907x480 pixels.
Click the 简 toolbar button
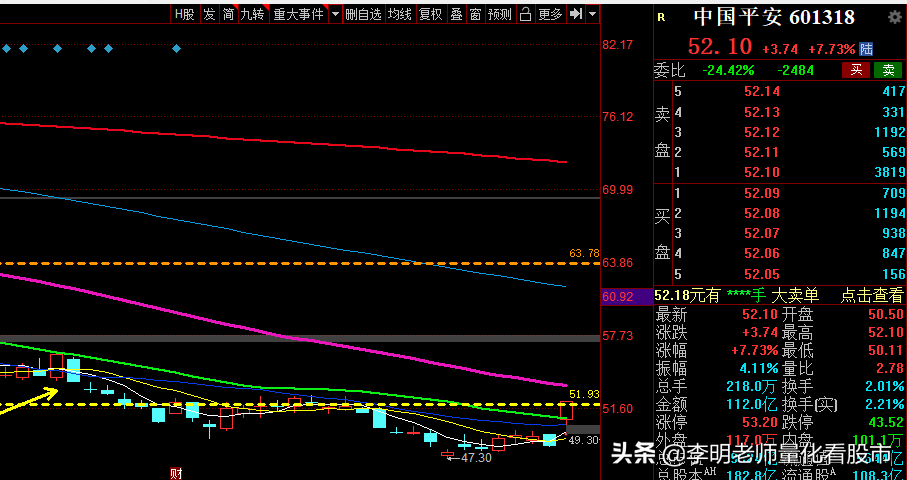pyautogui.click(x=228, y=14)
